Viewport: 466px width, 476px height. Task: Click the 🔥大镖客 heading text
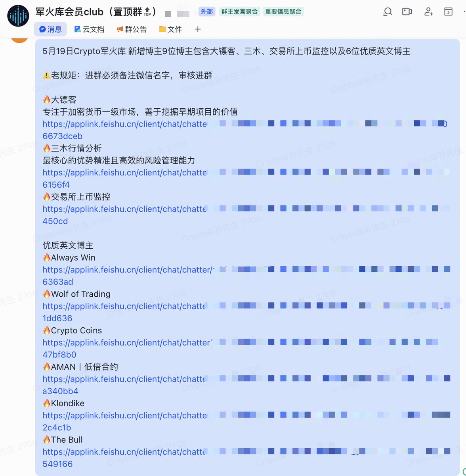[x=59, y=100]
